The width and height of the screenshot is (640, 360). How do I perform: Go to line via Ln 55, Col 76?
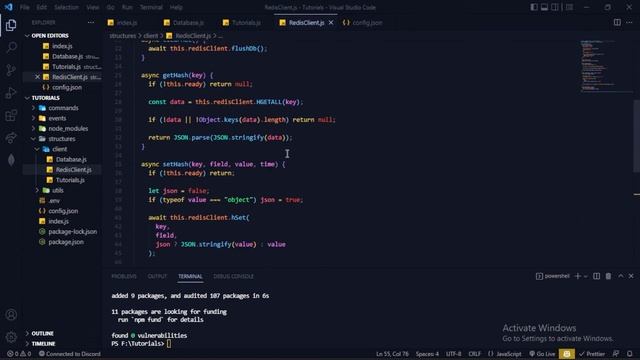coord(392,353)
